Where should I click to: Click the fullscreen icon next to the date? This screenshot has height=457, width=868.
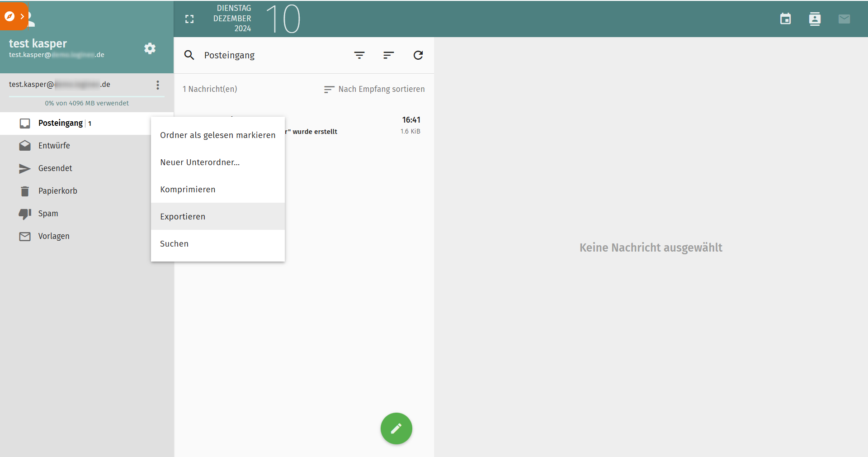tap(189, 19)
